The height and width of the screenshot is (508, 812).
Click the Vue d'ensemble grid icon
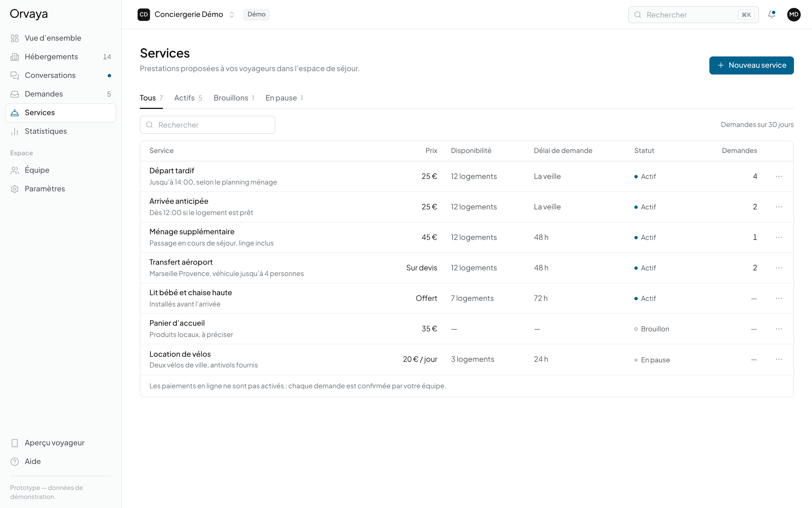(x=15, y=38)
